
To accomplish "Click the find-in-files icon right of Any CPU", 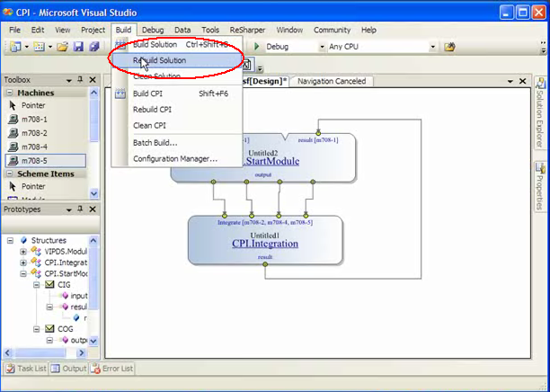I will 449,47.
